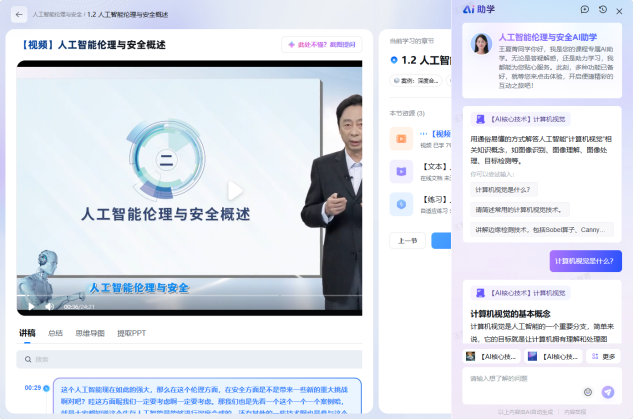The image size is (633, 419).
Task: Click the 【AI核心技术】计算机视觉 tag in the reply
Action: tap(521, 293)
